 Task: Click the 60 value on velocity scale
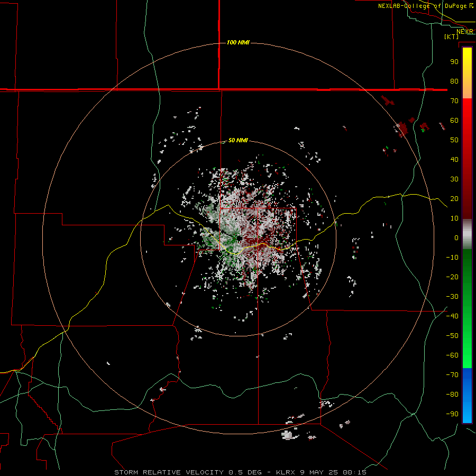(454, 120)
